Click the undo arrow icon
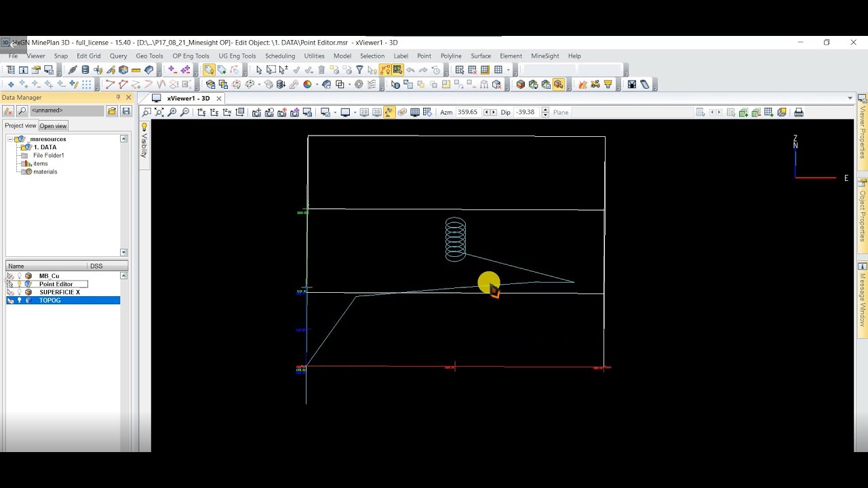This screenshot has width=868, height=488. pyautogui.click(x=410, y=69)
